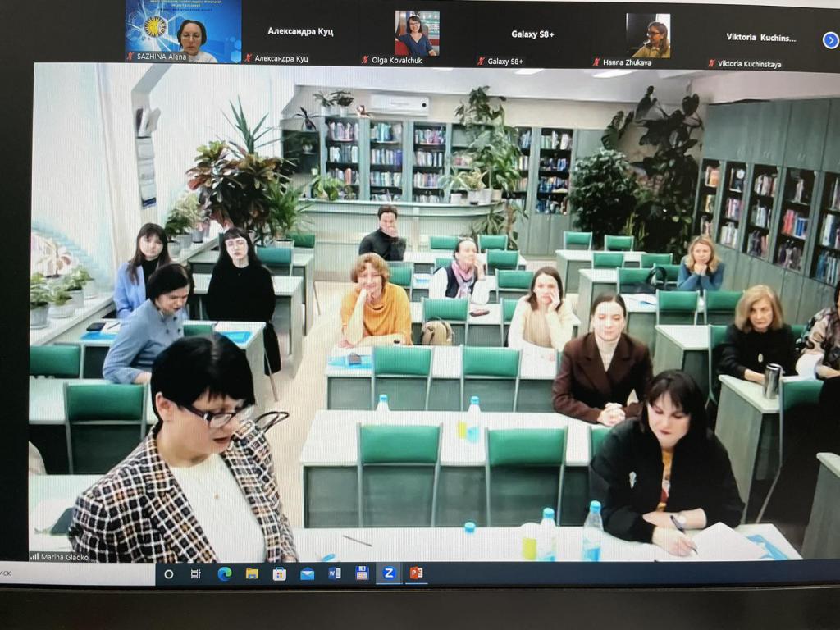Open File Explorer from the taskbar
Screen dimensions: 840x630
pos(252,573)
